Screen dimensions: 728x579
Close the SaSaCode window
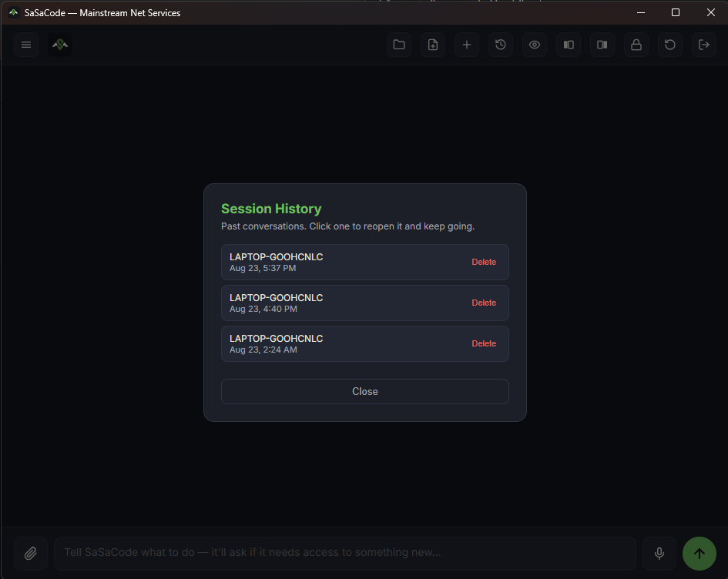point(711,12)
